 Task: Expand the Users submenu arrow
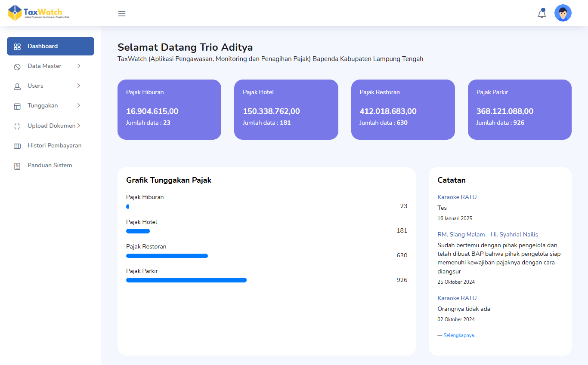point(79,86)
